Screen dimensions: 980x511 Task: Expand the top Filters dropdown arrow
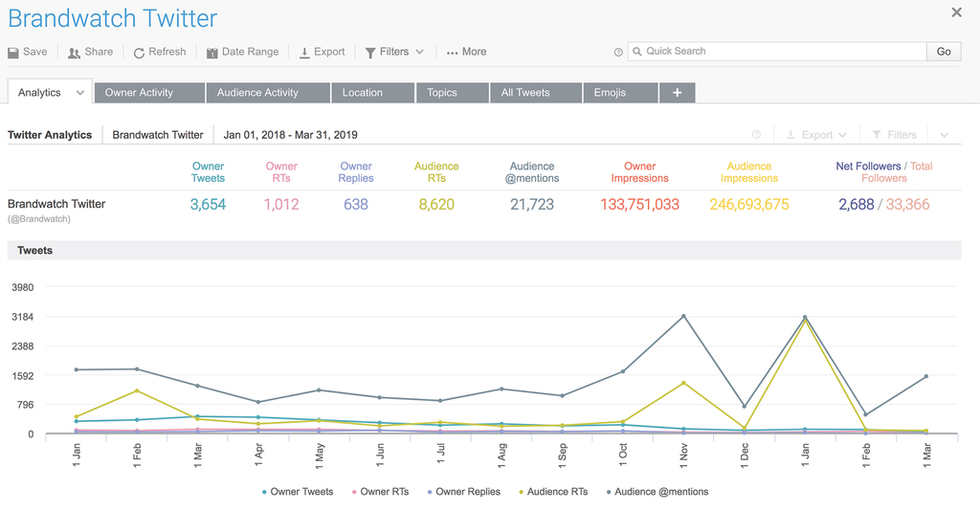[419, 52]
